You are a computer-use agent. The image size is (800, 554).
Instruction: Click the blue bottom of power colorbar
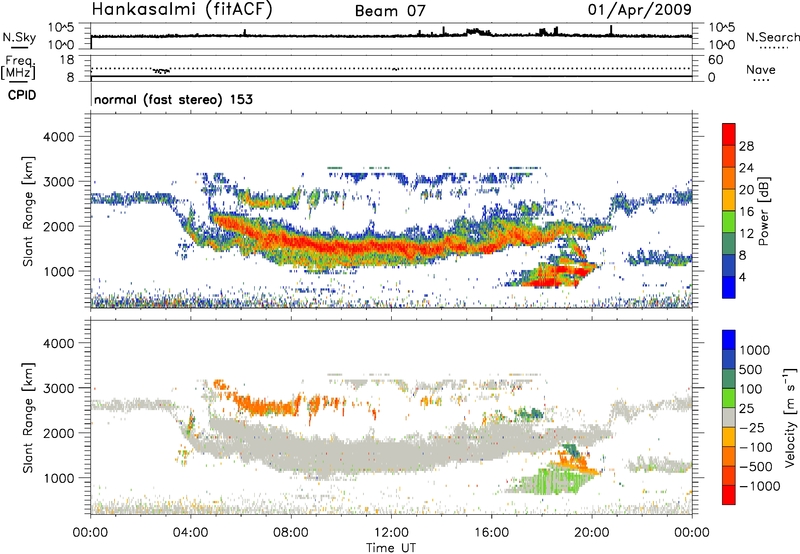(x=729, y=288)
